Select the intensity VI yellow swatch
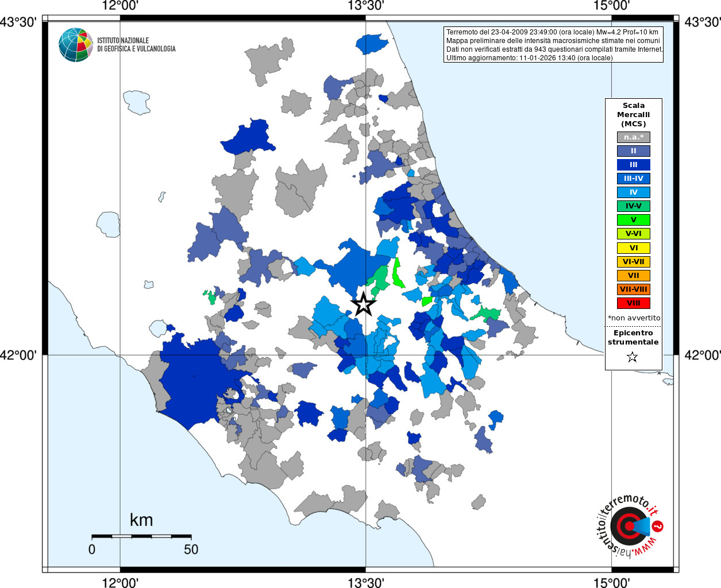 634,248
